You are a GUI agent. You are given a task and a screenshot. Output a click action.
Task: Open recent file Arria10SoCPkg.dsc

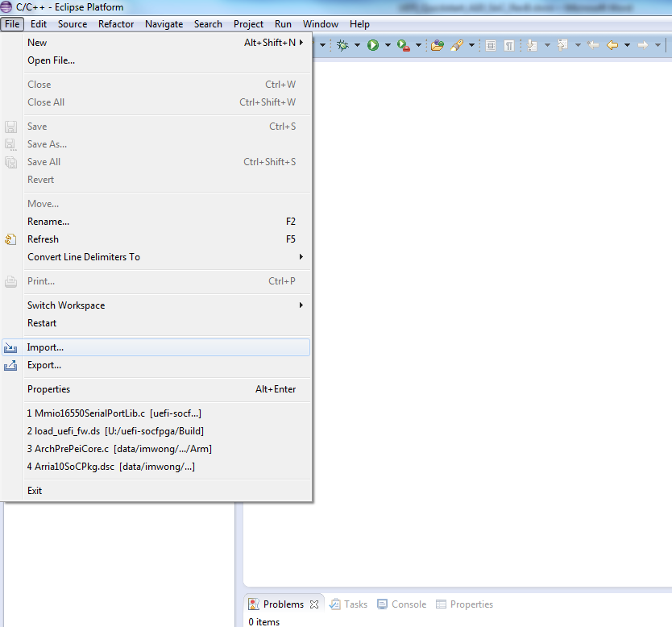[156, 467]
